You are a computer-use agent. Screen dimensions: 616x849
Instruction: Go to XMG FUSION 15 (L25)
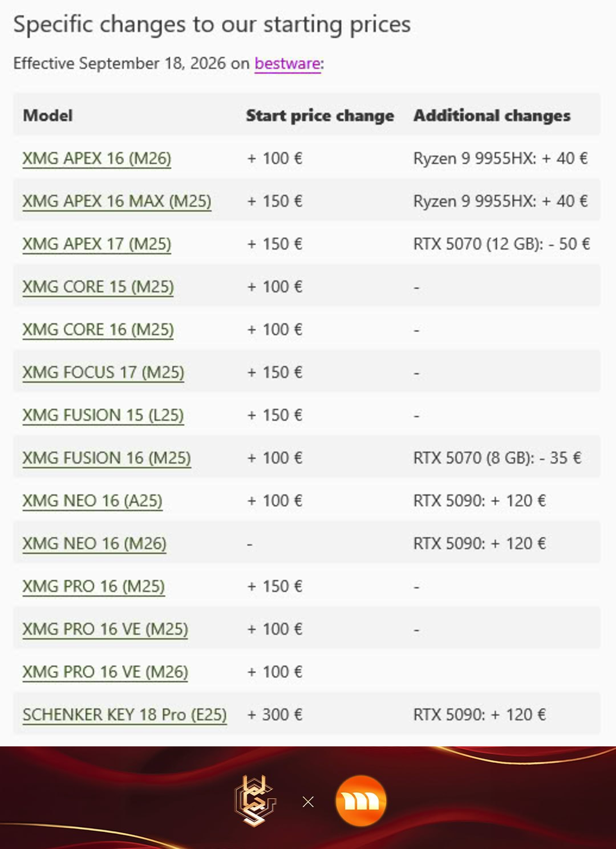(103, 415)
